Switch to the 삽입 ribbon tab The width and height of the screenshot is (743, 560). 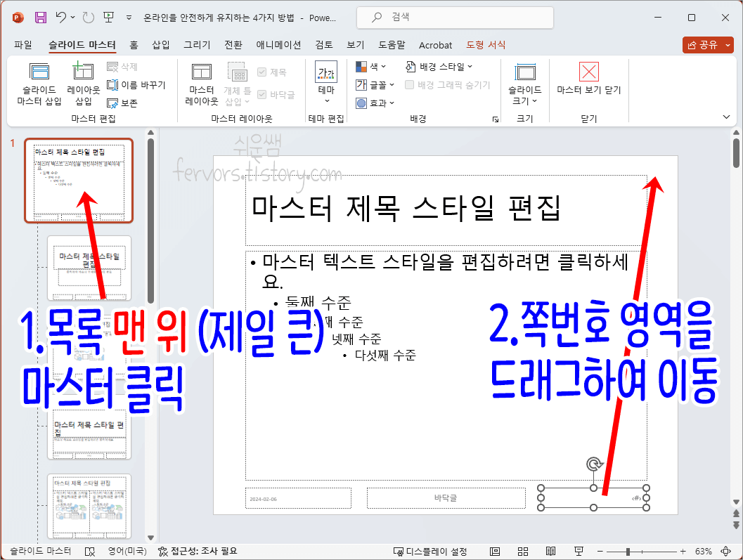click(160, 44)
